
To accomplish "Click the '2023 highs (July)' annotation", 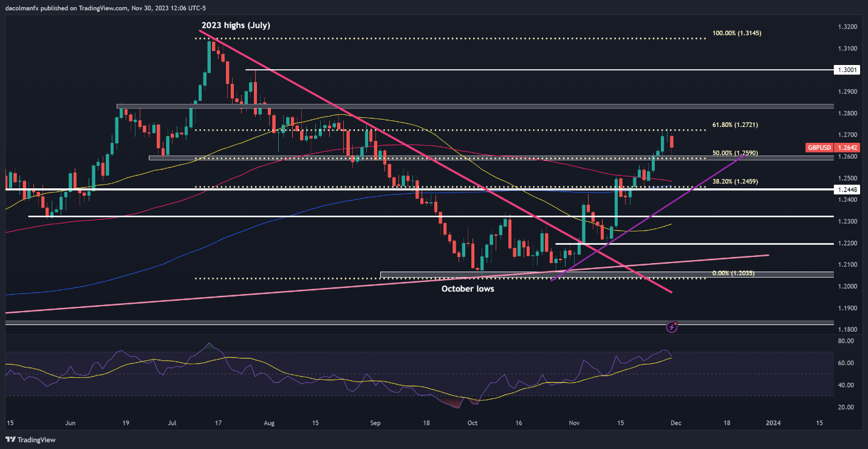I will click(235, 26).
